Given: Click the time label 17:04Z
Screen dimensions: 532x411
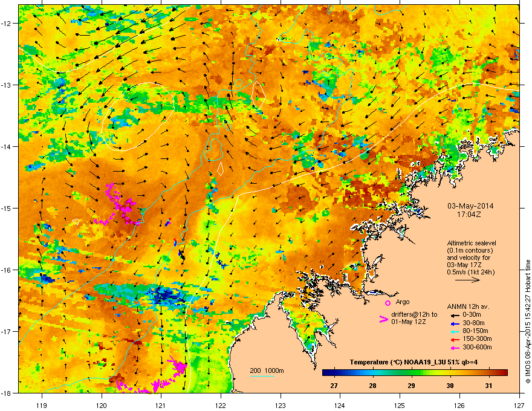Looking at the screenshot, I should point(469,215).
